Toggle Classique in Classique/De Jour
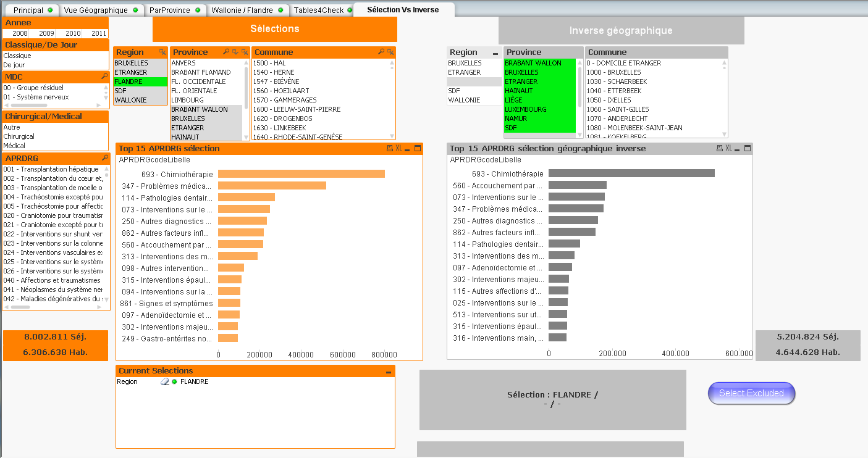This screenshot has height=458, width=868. click(x=56, y=56)
